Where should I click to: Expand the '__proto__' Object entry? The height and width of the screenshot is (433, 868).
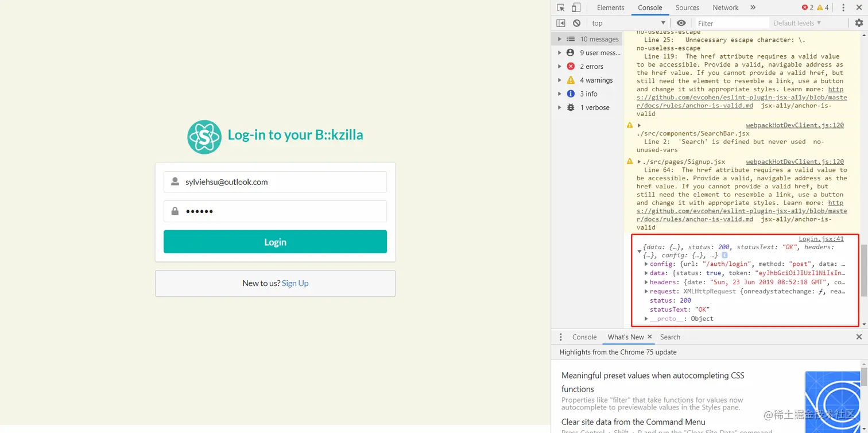click(x=646, y=319)
